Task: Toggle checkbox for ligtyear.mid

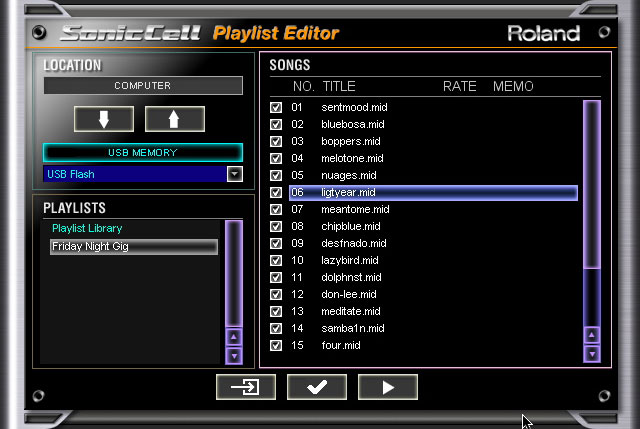Action: click(x=276, y=192)
